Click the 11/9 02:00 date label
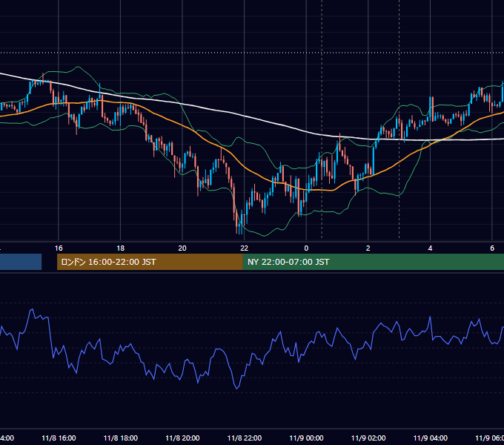504x445 pixels. point(368,438)
